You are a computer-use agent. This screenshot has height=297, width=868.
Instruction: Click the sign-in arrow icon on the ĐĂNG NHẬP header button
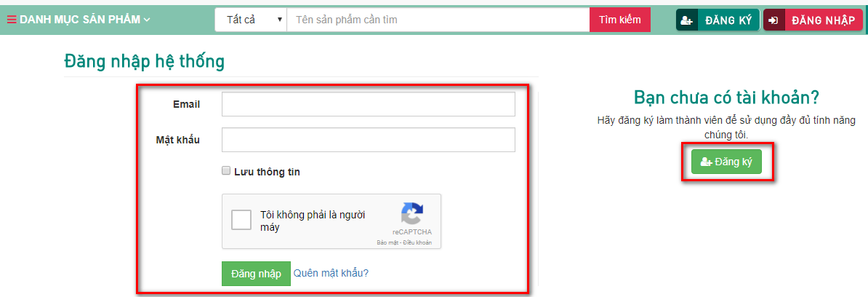[774, 20]
